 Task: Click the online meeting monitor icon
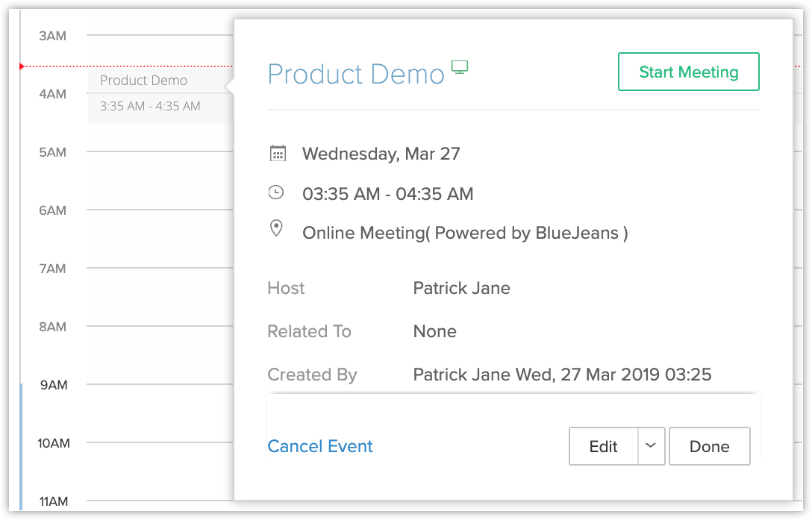(459, 67)
